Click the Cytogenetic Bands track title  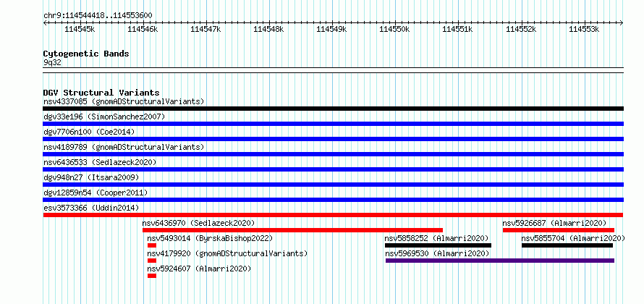[x=86, y=54]
